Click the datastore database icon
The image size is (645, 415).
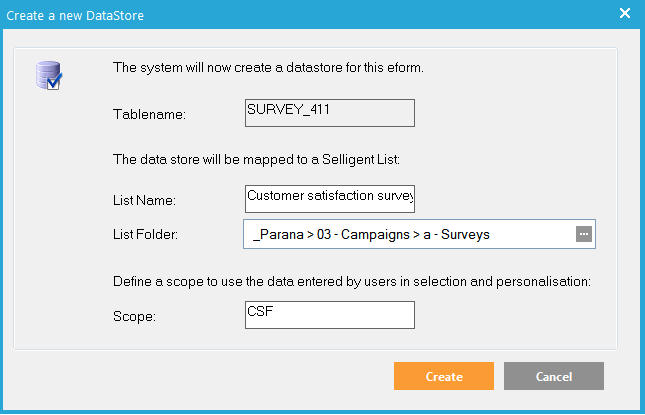(x=48, y=75)
